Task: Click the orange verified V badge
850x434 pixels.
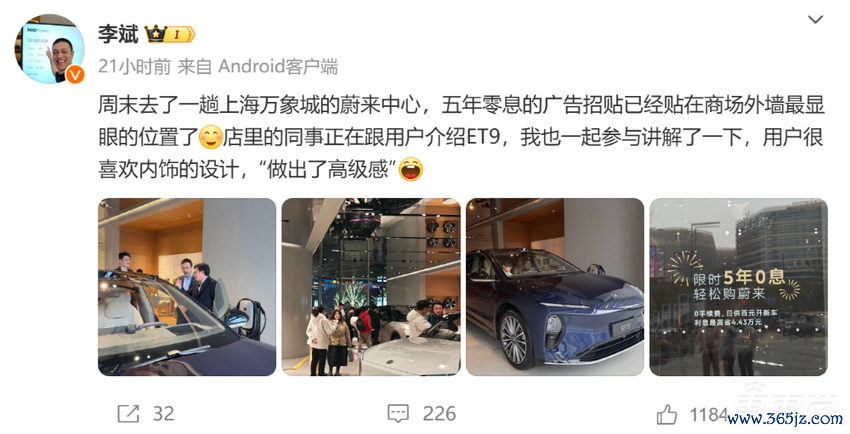Action: click(x=75, y=74)
